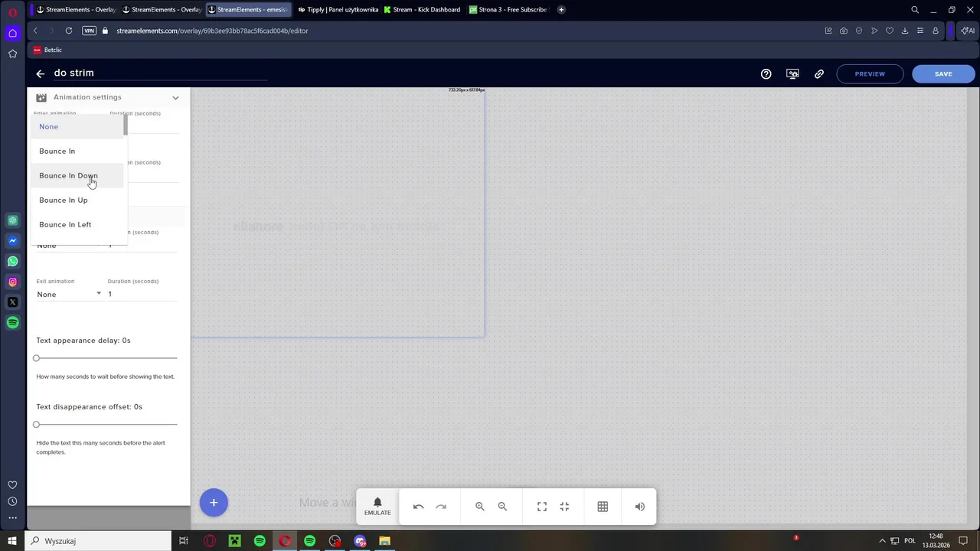Toggle the VPN badge
980x551 pixels.
89,31
